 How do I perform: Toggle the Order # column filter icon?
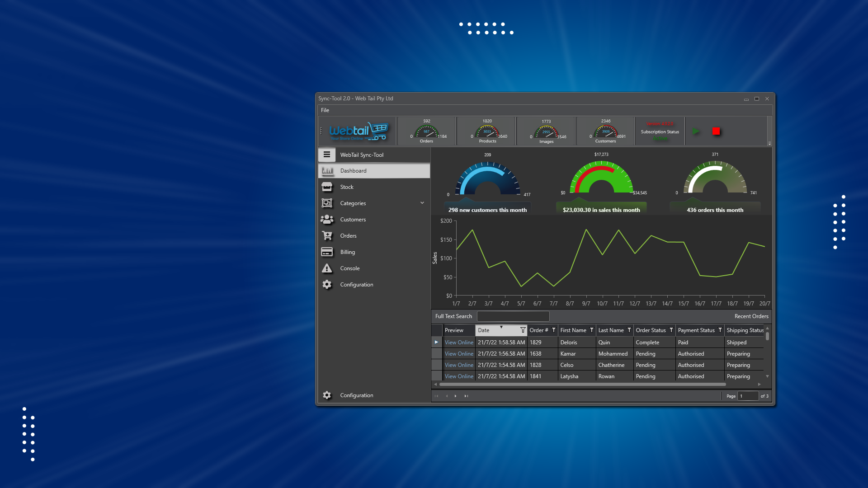[554, 330]
